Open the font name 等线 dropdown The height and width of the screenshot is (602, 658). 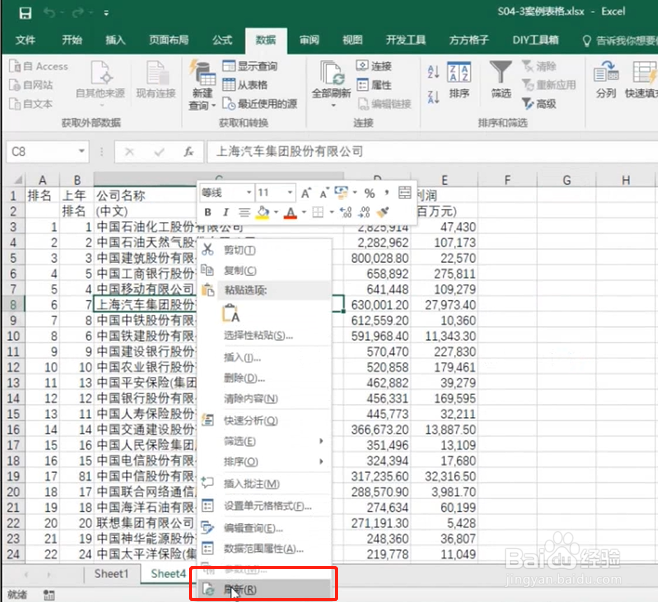pyautogui.click(x=249, y=193)
